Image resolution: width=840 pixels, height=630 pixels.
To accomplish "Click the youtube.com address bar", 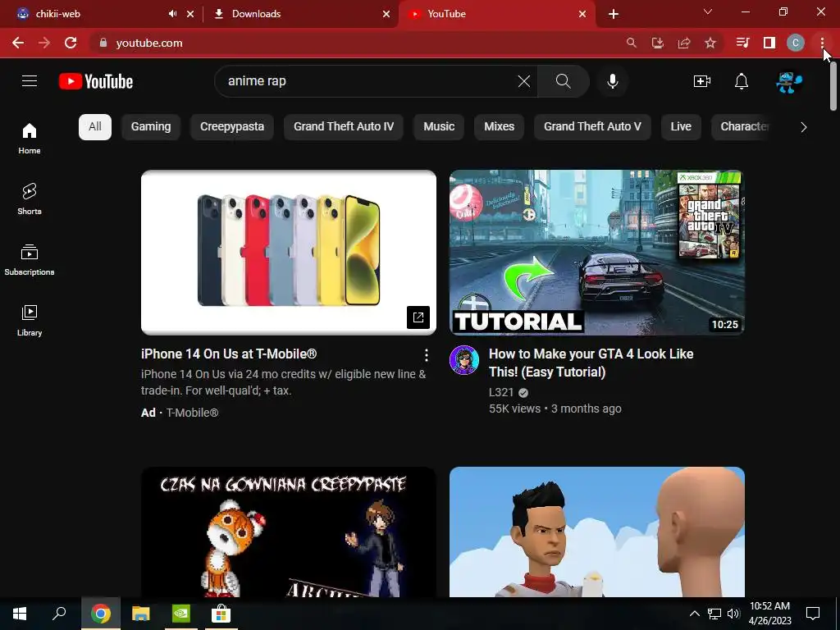I will tap(354, 43).
